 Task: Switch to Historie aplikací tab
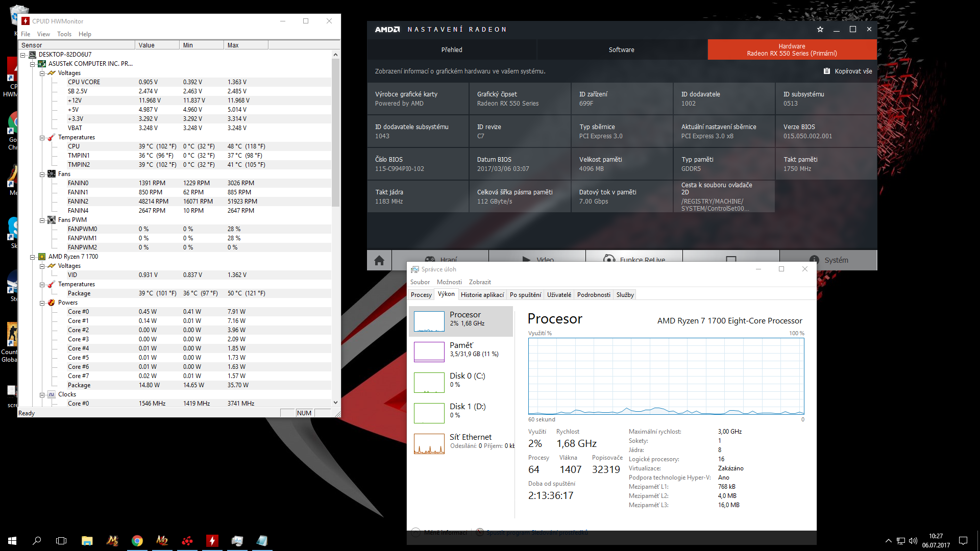coord(482,295)
